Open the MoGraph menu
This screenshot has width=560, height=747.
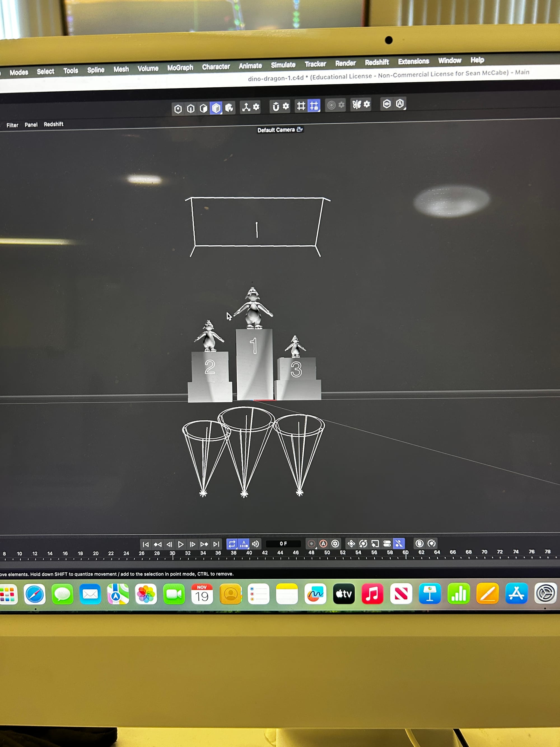pos(180,68)
